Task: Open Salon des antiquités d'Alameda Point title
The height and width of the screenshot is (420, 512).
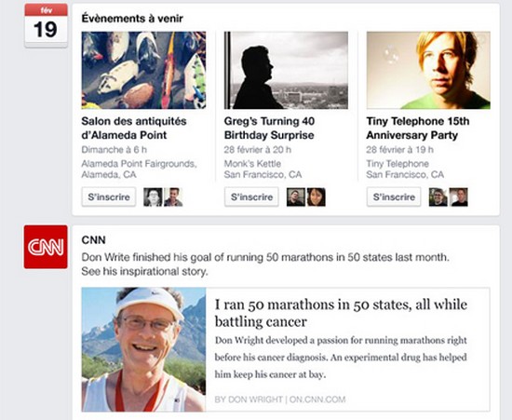Action: [x=134, y=128]
